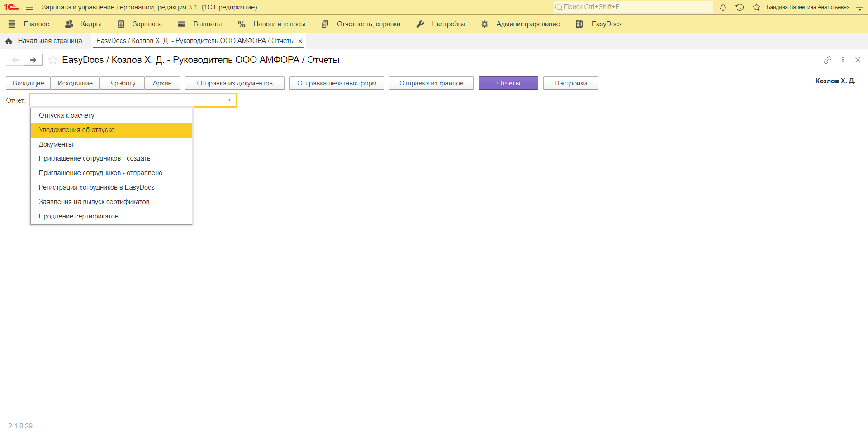The image size is (868, 437).
Task: Click the notifications bell icon
Action: pyautogui.click(x=723, y=7)
